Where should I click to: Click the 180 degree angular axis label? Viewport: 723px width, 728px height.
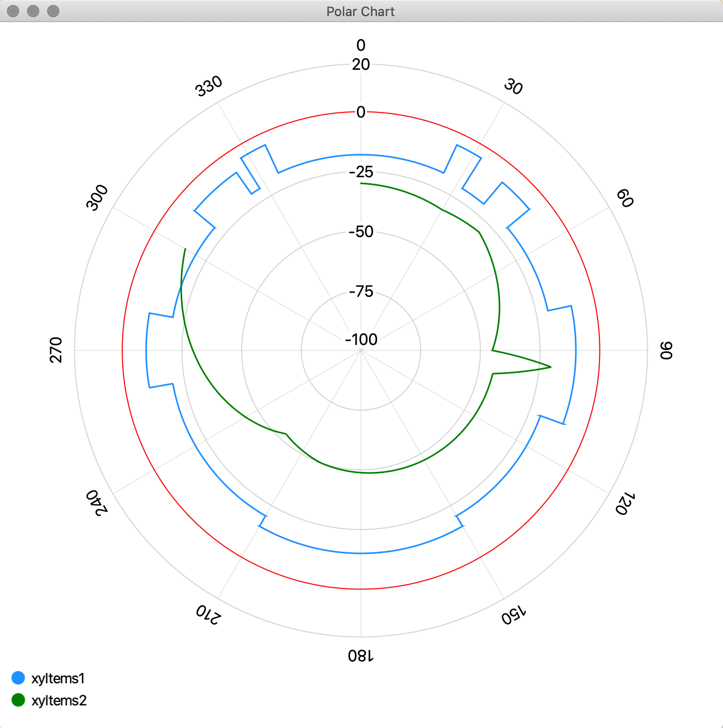[x=361, y=656]
